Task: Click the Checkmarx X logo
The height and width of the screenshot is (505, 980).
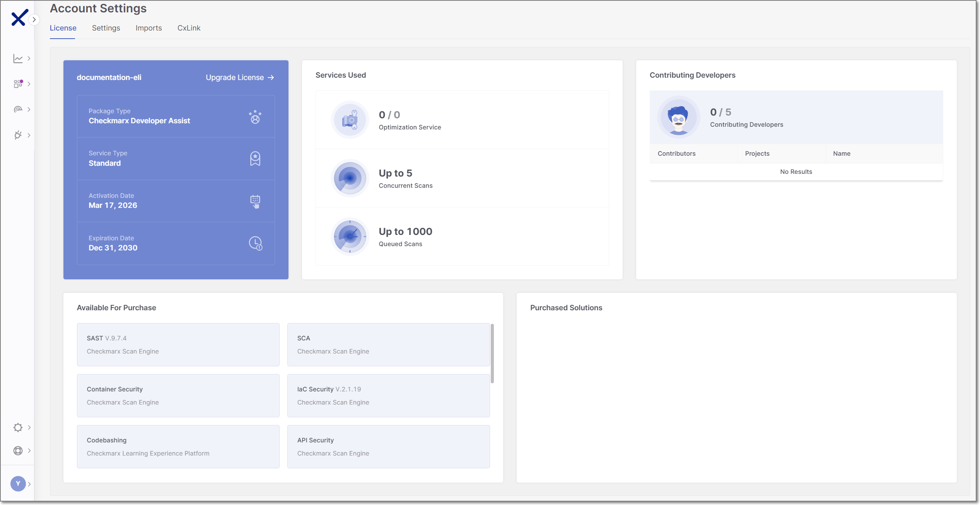Action: [19, 18]
